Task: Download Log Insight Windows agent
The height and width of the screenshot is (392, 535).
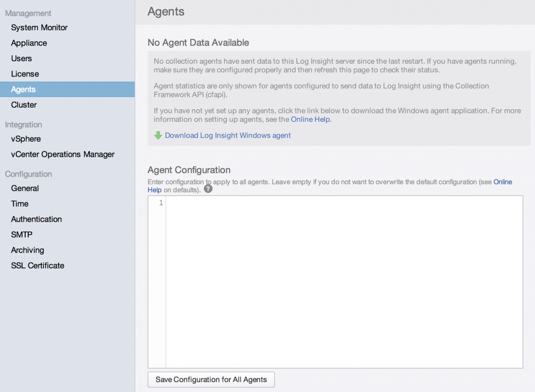Action: 227,135
